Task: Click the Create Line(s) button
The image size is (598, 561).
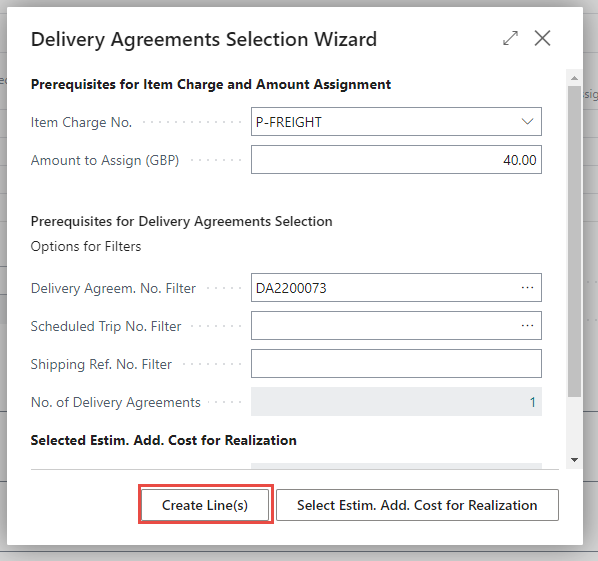Action: [205, 505]
